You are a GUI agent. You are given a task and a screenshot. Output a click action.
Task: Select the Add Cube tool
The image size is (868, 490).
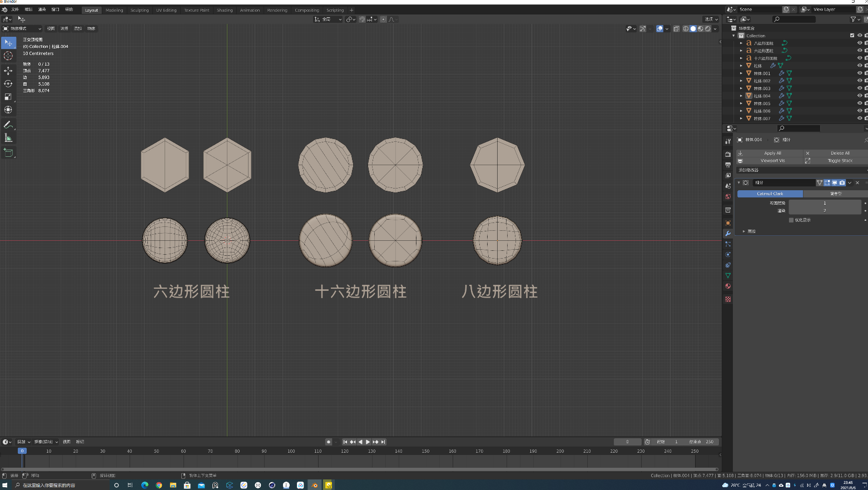8,152
